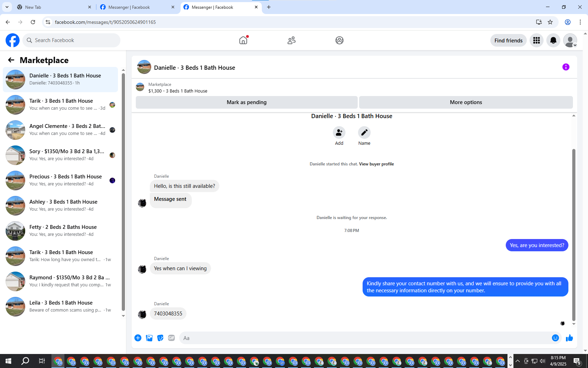Image resolution: width=588 pixels, height=368 pixels.
Task: Open the Facebook menu grid icon
Action: point(537,40)
